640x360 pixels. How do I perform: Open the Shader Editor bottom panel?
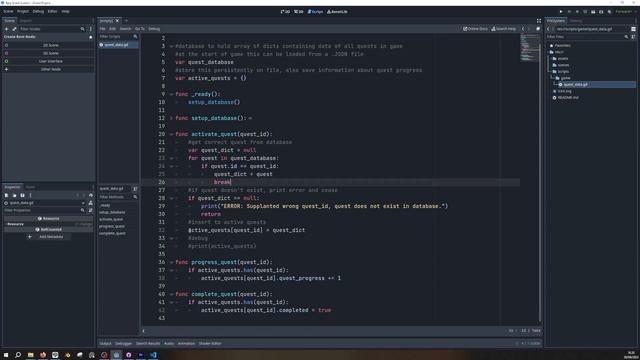pyautogui.click(x=210, y=344)
